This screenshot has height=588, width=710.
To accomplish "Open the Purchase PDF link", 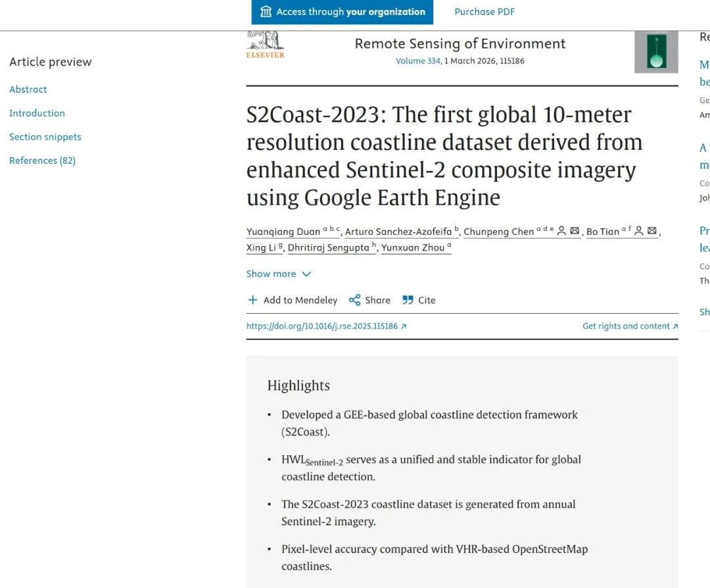I will 485,12.
